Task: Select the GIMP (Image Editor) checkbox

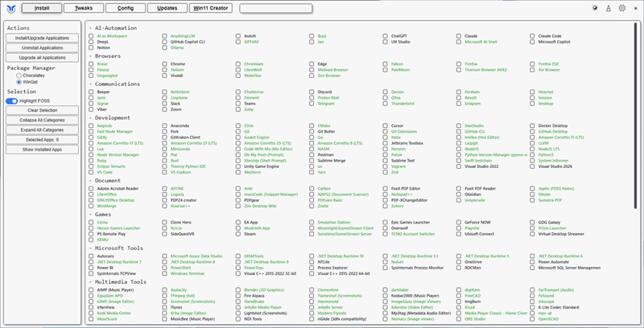Action: point(91,301)
